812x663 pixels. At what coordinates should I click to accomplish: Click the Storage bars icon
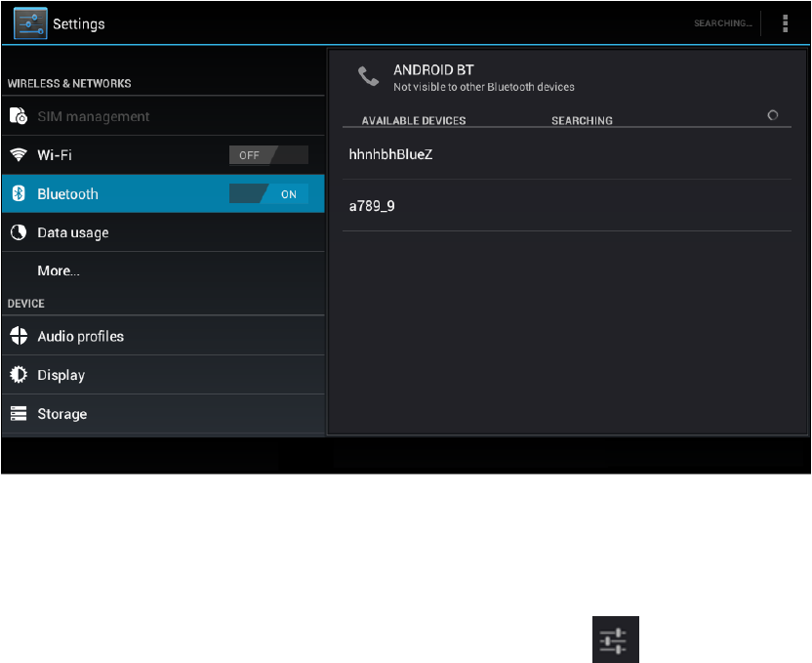19,413
